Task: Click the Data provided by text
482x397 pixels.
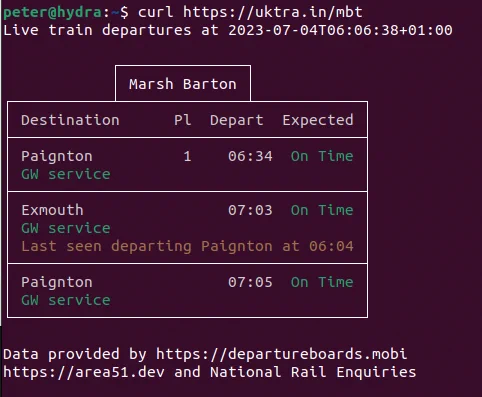Action: (x=75, y=354)
